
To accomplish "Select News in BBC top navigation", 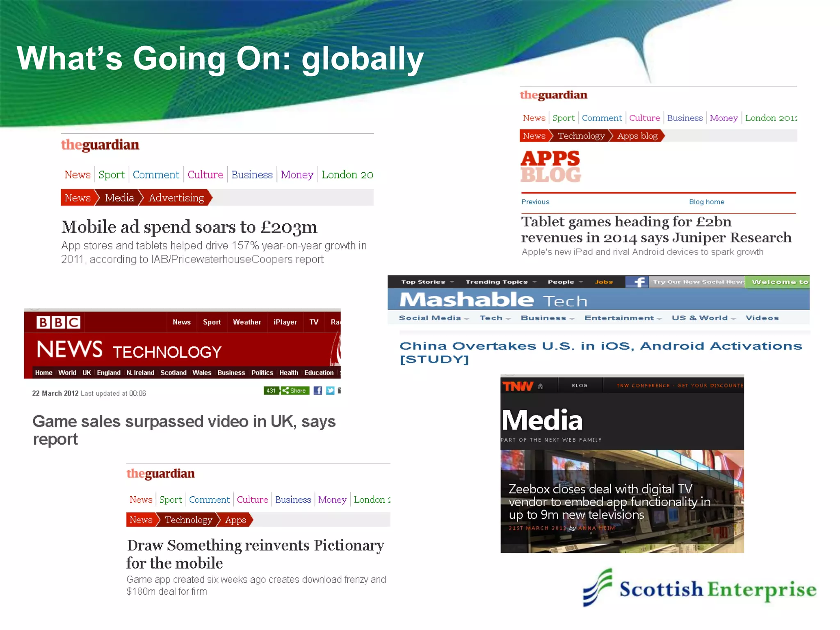I will pos(182,322).
